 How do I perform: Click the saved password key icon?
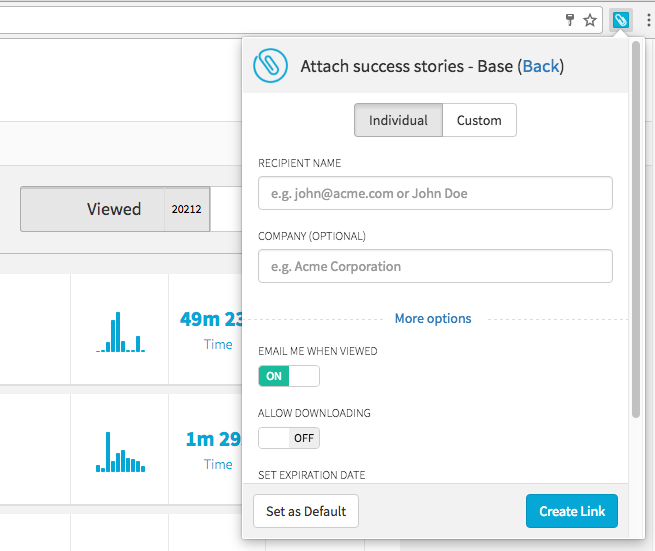(570, 20)
